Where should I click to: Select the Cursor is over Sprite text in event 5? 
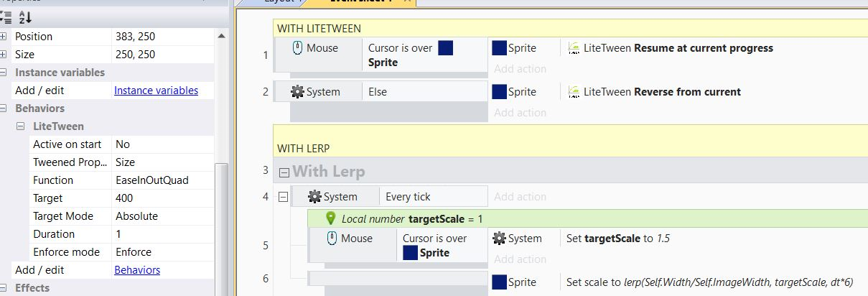click(434, 246)
